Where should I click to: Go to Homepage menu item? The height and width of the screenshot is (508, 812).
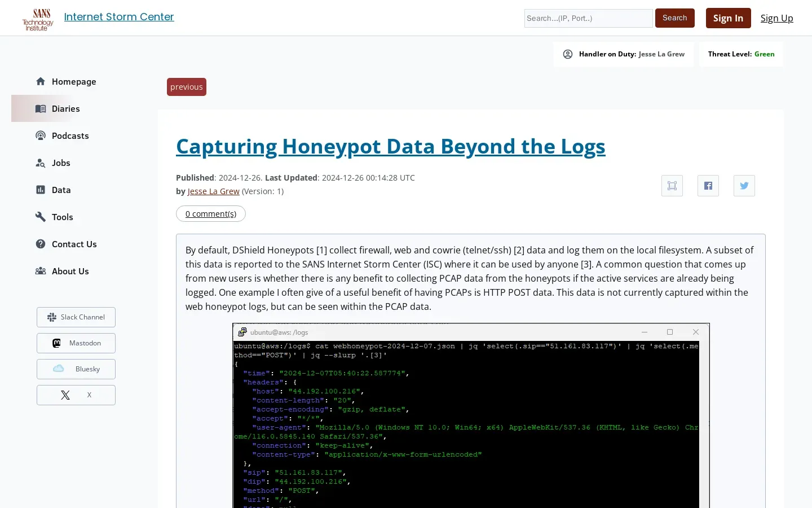74,81
